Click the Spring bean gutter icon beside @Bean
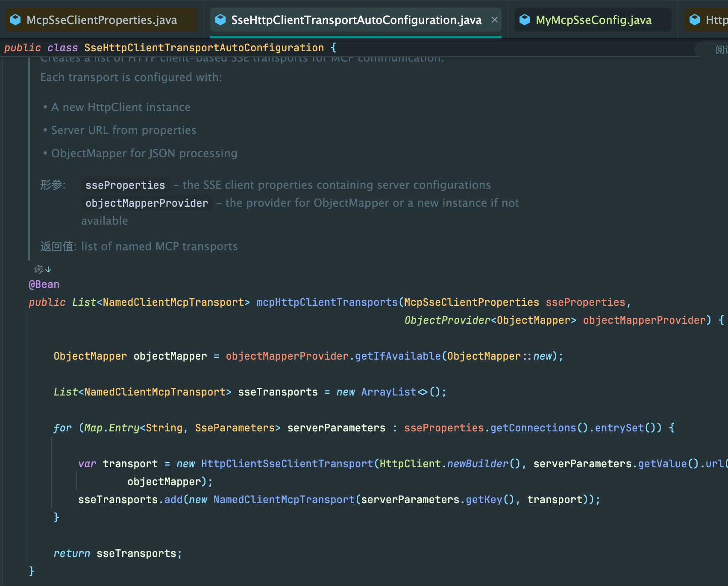 click(x=38, y=269)
